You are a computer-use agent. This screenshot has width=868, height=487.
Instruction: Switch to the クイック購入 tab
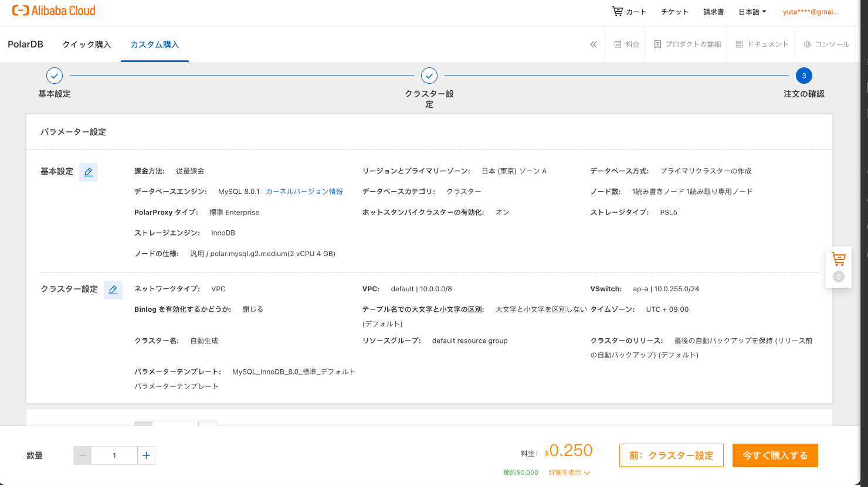[86, 44]
